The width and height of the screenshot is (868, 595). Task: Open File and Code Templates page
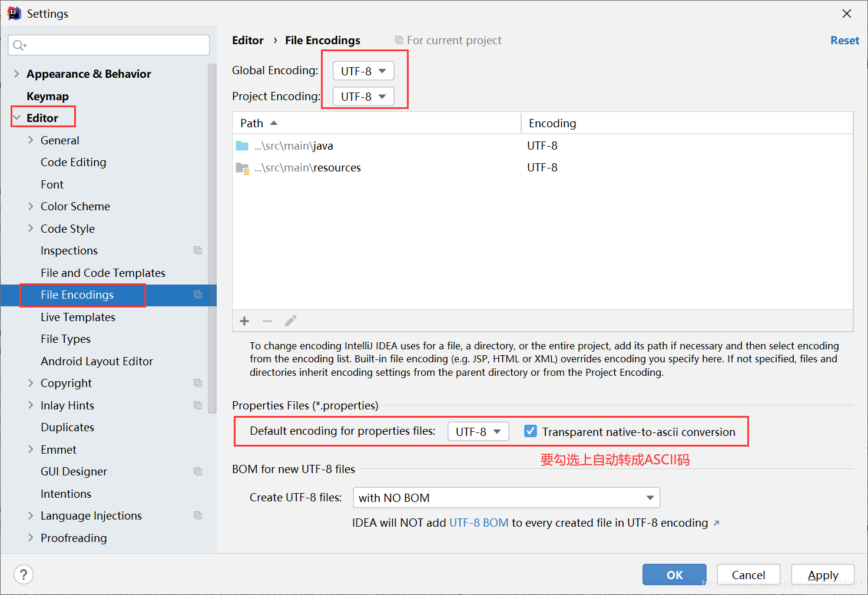point(103,273)
